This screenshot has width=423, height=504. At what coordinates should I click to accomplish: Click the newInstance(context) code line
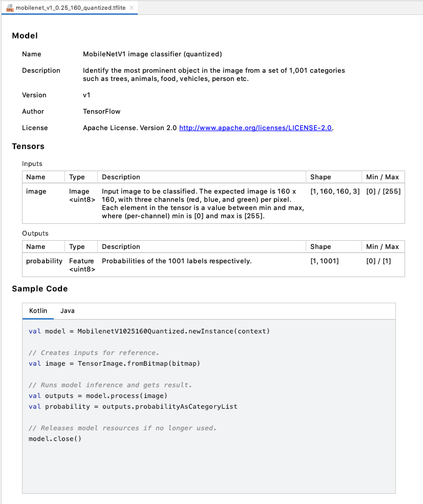point(149,331)
